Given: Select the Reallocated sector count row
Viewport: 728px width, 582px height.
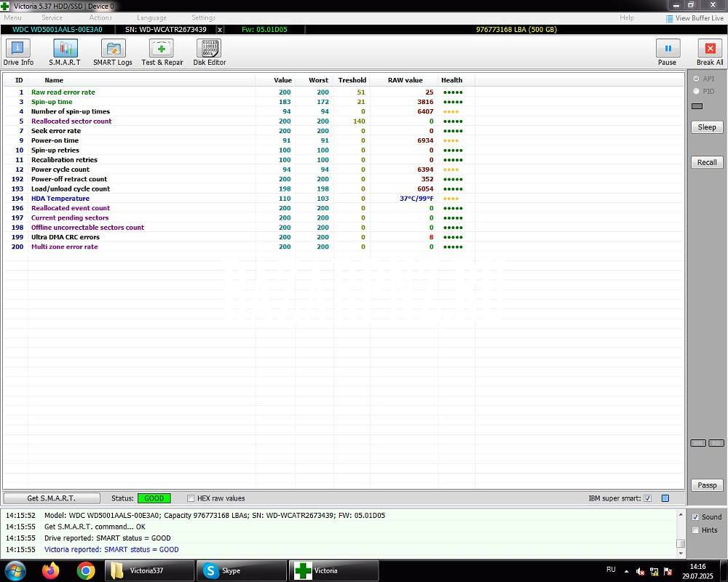Looking at the screenshot, I should [x=239, y=121].
